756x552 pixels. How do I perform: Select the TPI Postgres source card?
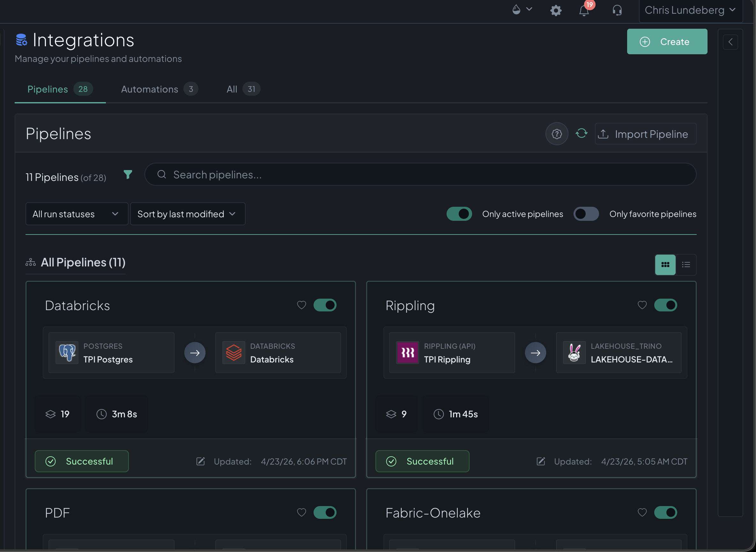click(x=111, y=353)
